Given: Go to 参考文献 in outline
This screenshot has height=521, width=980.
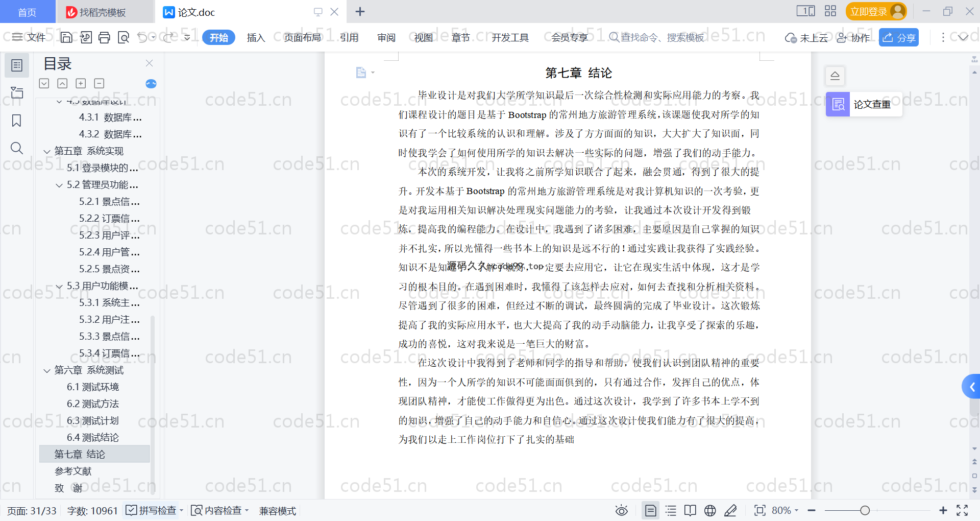Looking at the screenshot, I should [x=73, y=471].
